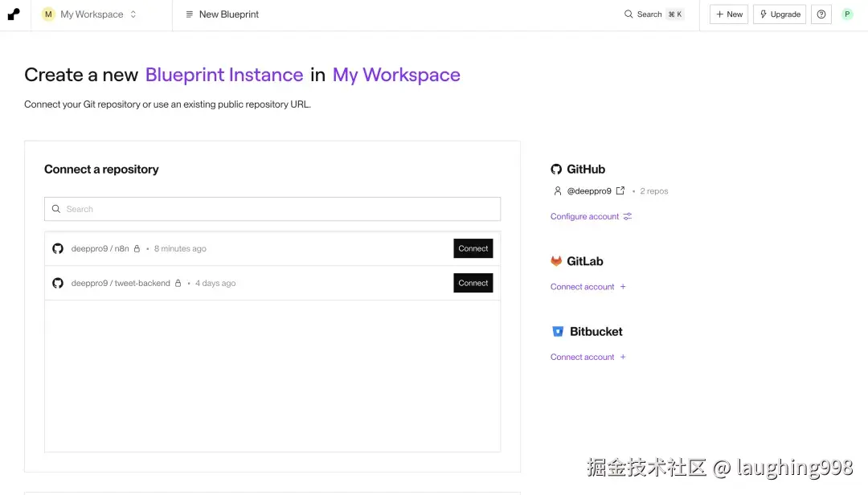Open the help question mark icon
This screenshot has width=868, height=495.
tap(821, 14)
